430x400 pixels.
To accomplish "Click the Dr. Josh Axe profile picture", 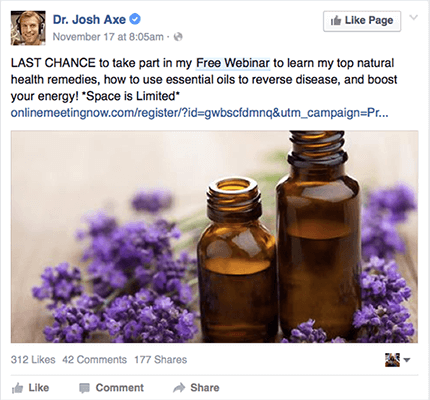I will 28,28.
